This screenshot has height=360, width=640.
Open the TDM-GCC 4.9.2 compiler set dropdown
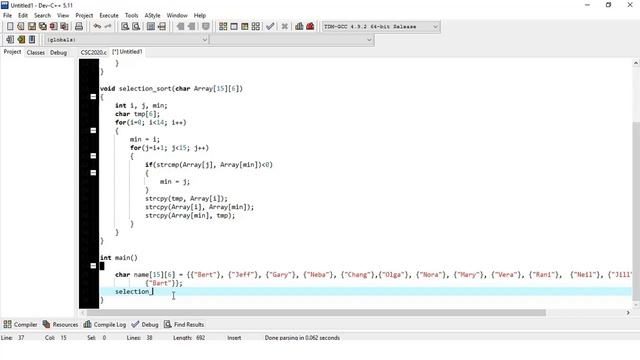click(x=381, y=27)
